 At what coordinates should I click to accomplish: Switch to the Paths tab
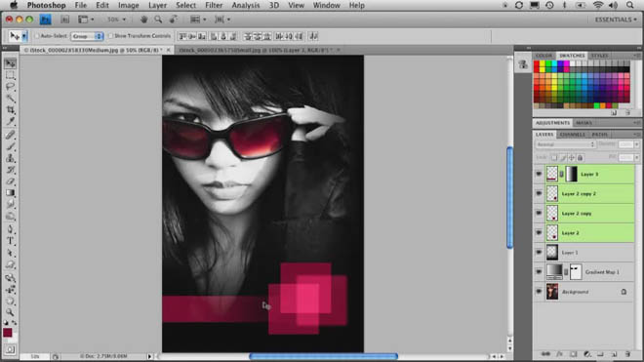click(600, 135)
